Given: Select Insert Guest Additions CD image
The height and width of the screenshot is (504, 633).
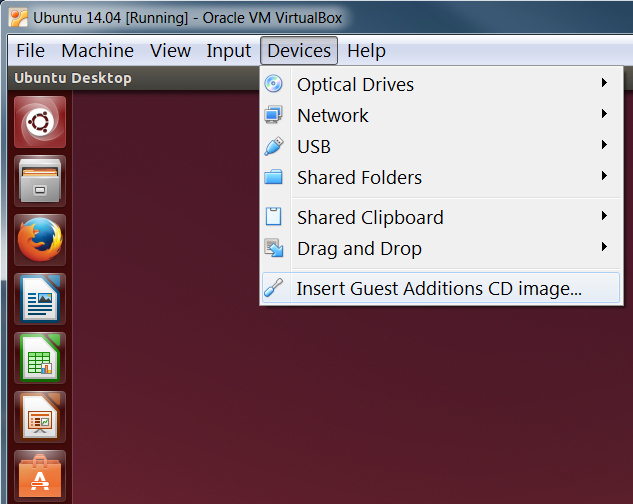Looking at the screenshot, I should (x=441, y=288).
